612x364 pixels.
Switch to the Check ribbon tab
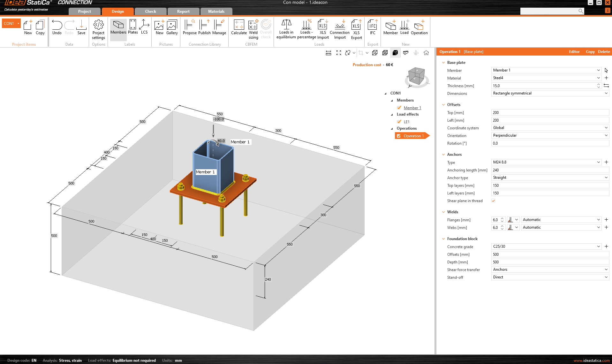[150, 11]
